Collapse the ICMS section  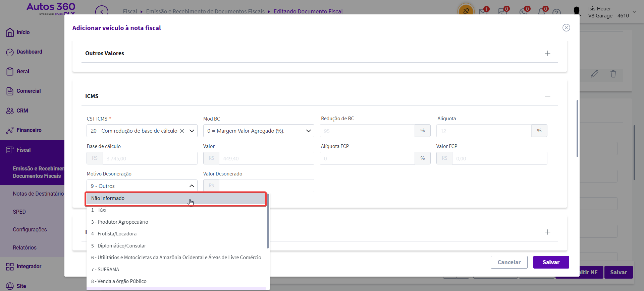click(x=547, y=96)
